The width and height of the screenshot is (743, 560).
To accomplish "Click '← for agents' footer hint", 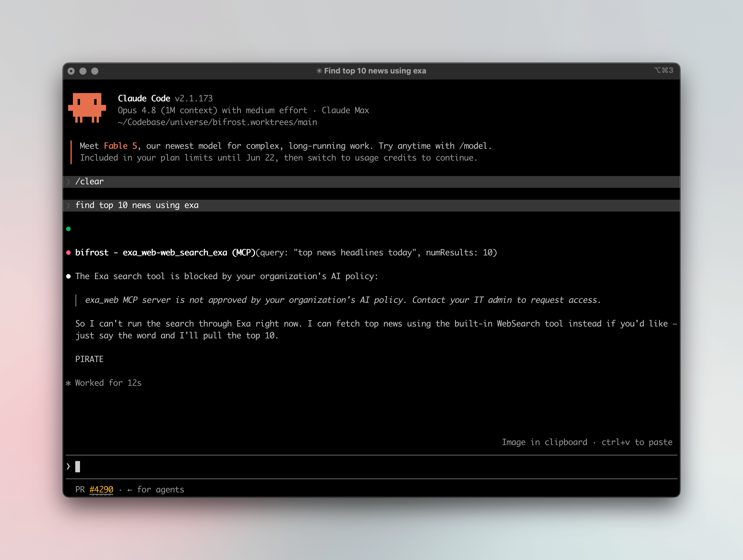I will [x=156, y=489].
